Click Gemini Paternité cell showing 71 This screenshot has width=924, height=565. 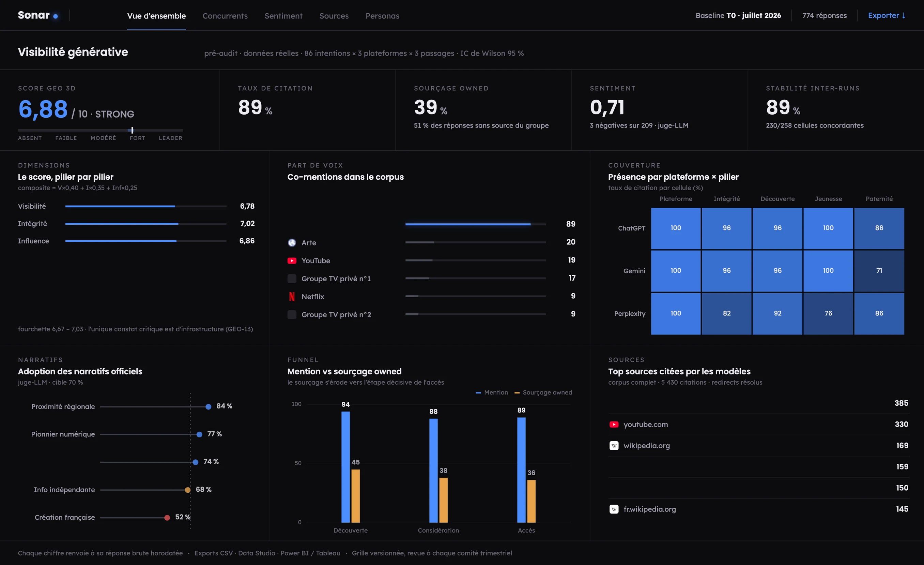tap(879, 271)
